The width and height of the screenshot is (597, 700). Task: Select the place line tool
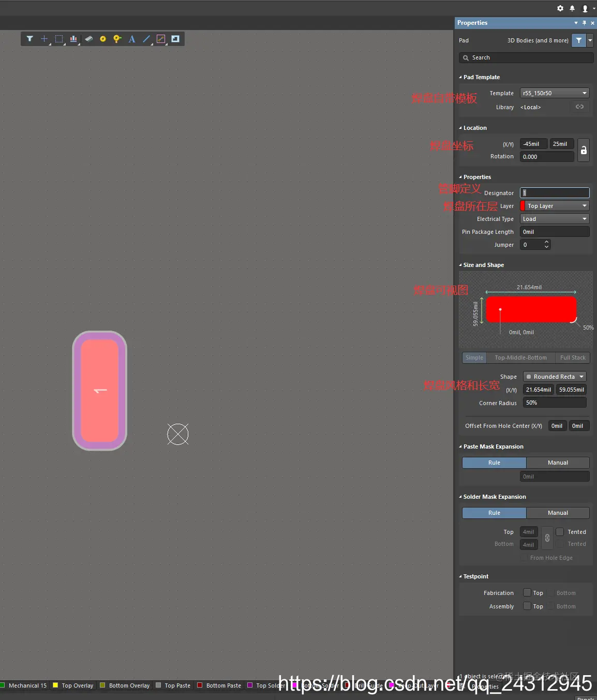[x=146, y=39]
